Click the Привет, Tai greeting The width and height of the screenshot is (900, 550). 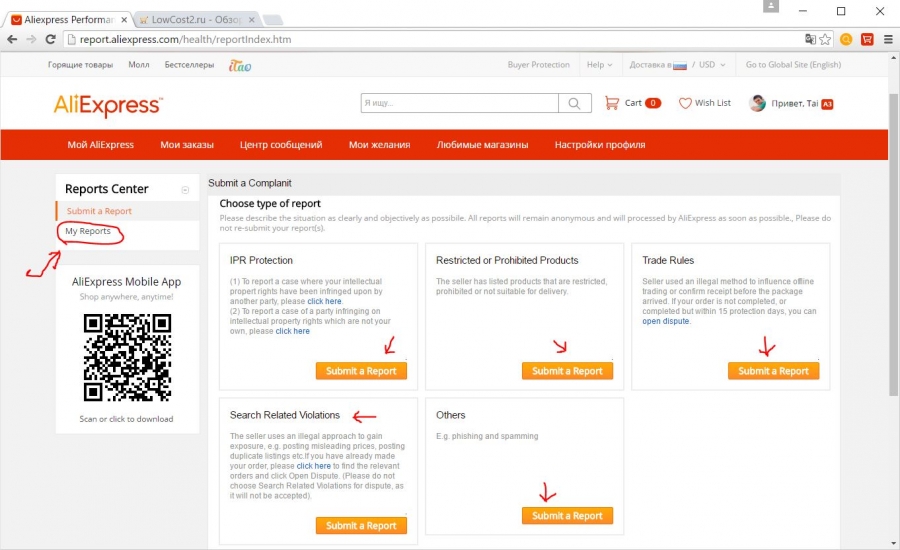click(795, 103)
